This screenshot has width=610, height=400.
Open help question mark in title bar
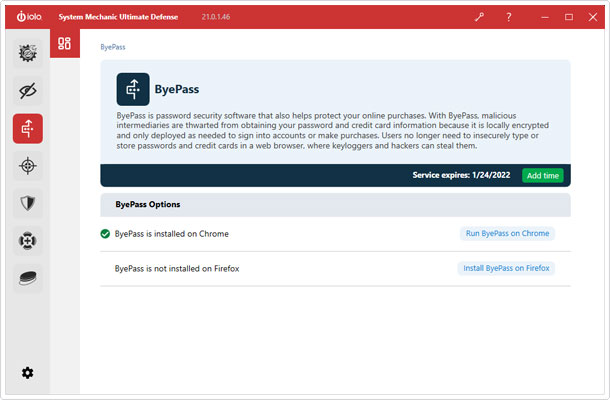click(x=508, y=17)
